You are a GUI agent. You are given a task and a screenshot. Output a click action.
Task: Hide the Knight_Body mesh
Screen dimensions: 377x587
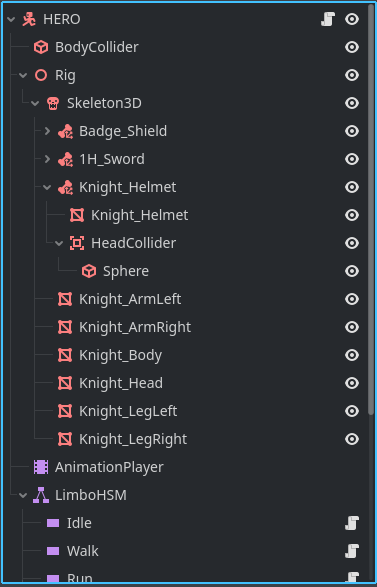[x=352, y=355]
